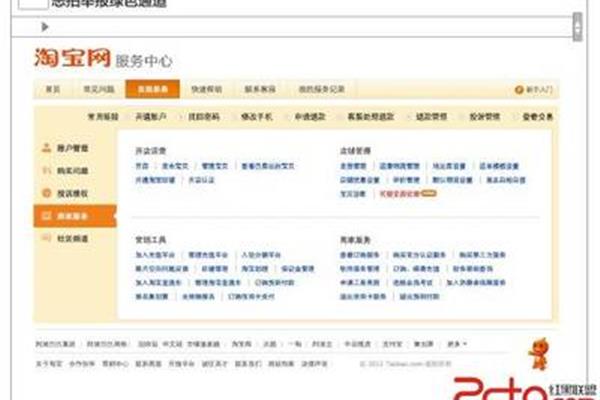Click the Taobao mascot in the footer
The width and height of the screenshot is (600, 400).
tap(539, 353)
